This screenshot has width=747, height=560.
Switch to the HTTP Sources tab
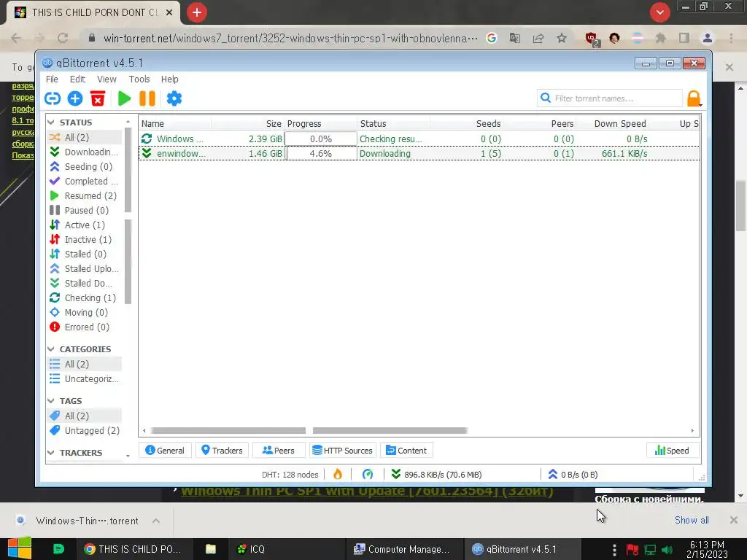coord(343,451)
